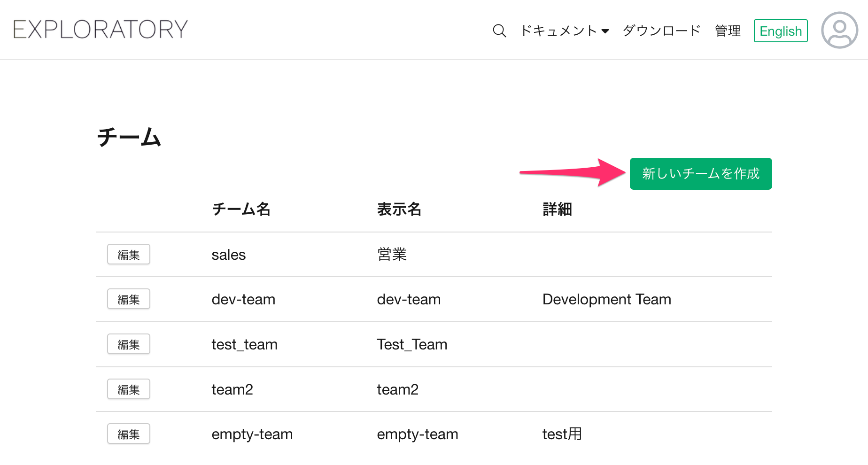Click the 詳細 column header
The height and width of the screenshot is (465, 868).
tap(557, 209)
